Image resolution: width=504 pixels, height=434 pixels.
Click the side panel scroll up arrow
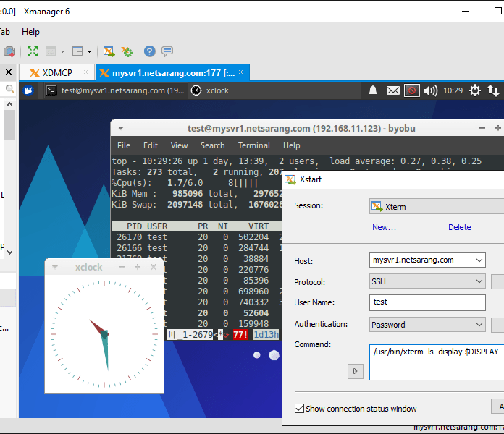9,104
